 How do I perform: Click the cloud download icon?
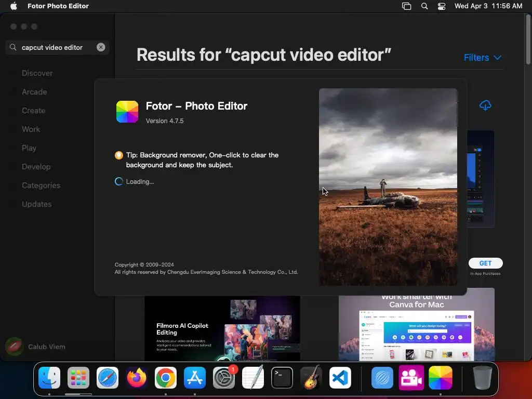(485, 105)
